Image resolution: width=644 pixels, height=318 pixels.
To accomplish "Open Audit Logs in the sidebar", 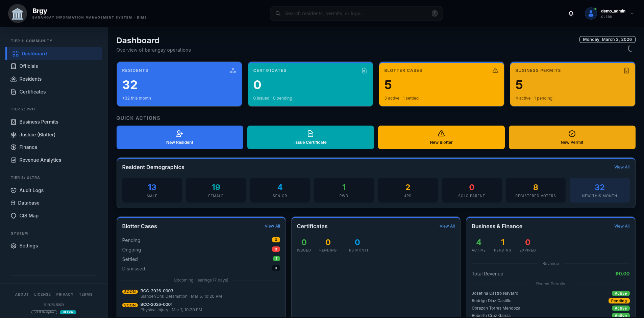I will click(54, 190).
